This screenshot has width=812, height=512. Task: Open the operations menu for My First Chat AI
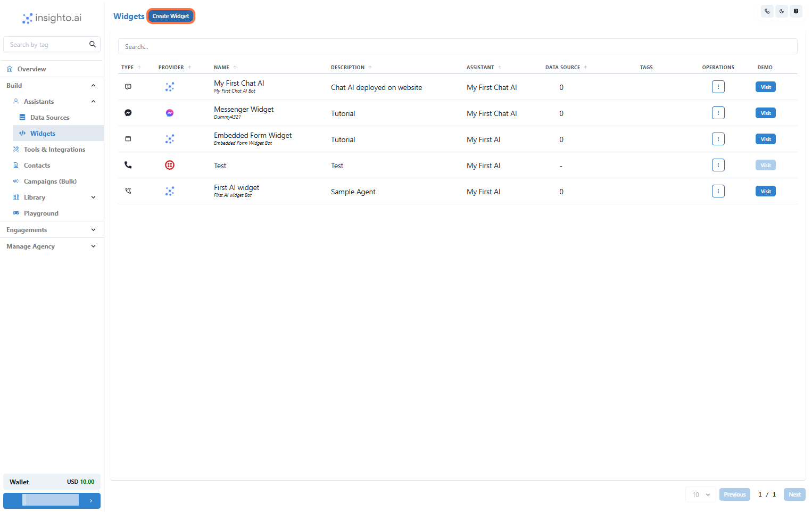[718, 86]
